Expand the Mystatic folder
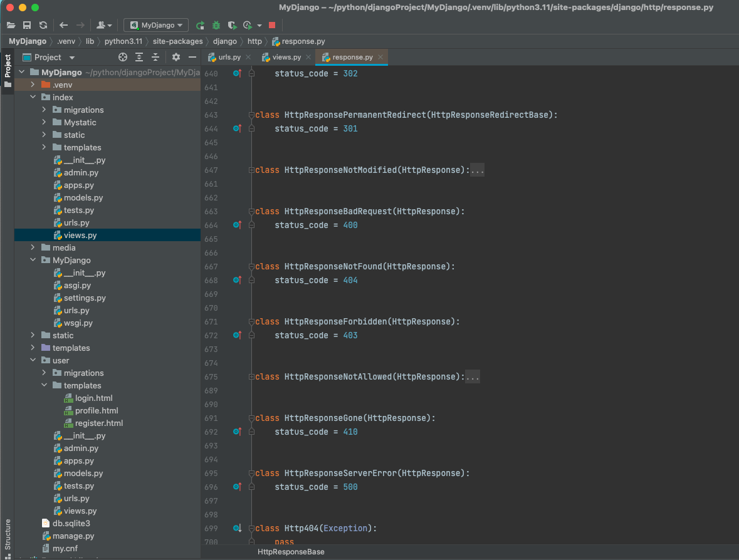 pyautogui.click(x=45, y=122)
